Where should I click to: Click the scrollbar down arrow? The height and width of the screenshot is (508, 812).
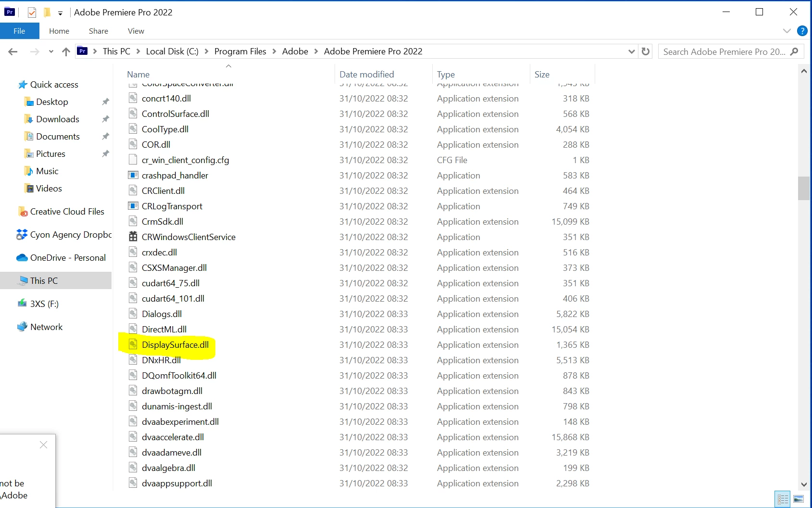click(803, 484)
